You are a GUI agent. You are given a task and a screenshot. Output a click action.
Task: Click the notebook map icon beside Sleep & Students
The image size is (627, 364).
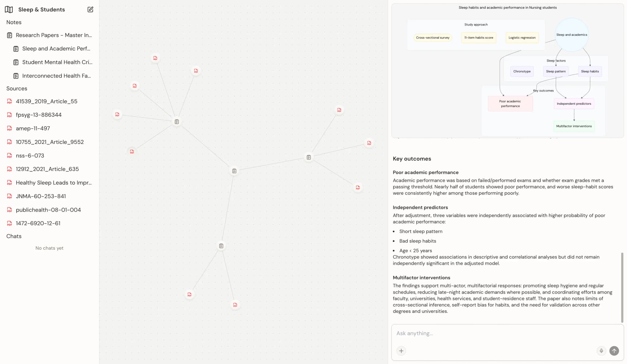[x=9, y=9]
